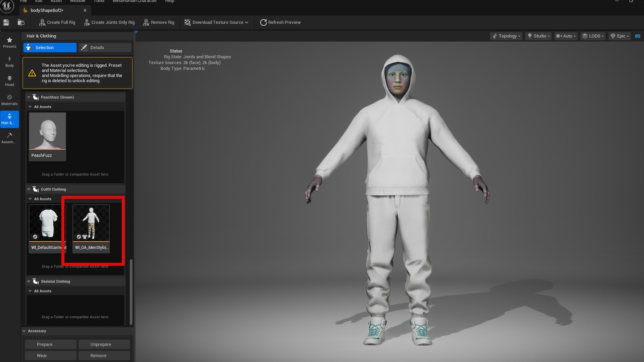The width and height of the screenshot is (644, 362).
Task: Open the Auto camera dropdown
Action: [x=566, y=36]
